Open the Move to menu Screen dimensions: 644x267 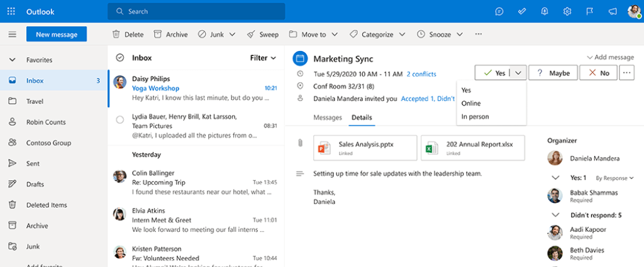tap(313, 35)
